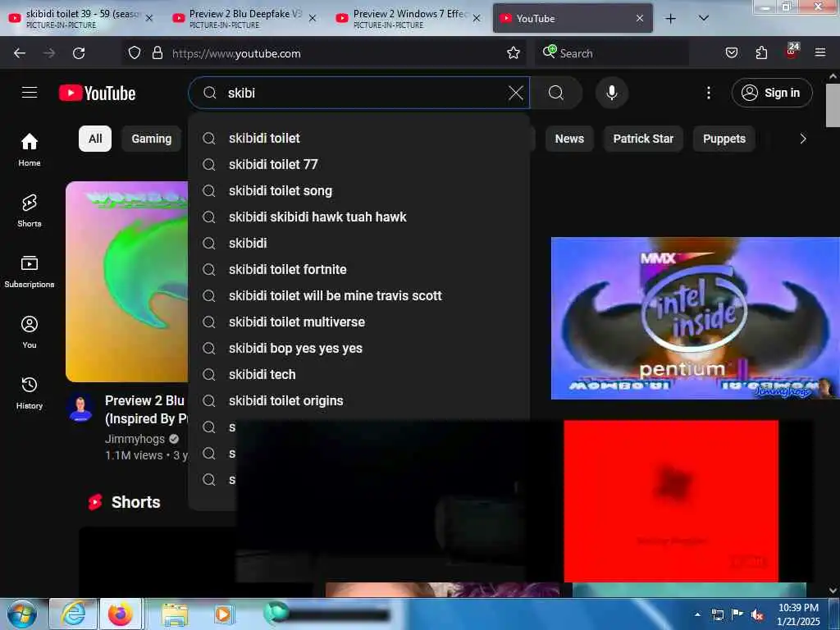The height and width of the screenshot is (630, 840).
Task: List all tabs with the dropdown chevron
Action: 703,19
